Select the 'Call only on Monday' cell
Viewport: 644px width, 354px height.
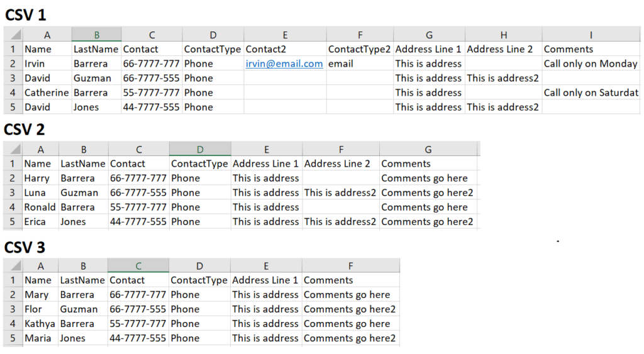point(591,64)
